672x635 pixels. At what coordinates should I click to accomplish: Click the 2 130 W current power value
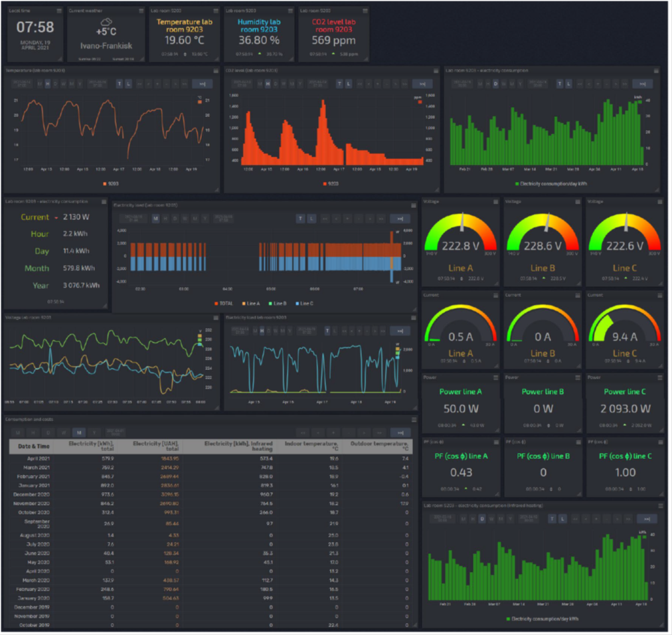tap(76, 217)
